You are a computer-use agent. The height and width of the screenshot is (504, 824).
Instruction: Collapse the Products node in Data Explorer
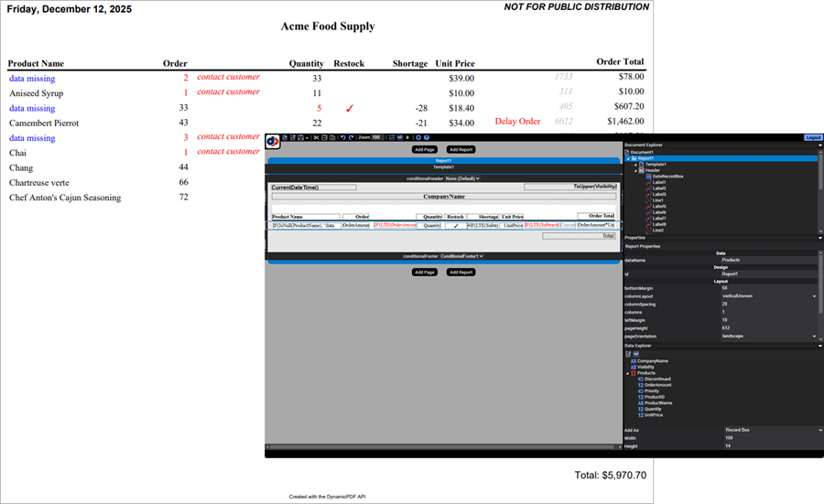point(627,373)
